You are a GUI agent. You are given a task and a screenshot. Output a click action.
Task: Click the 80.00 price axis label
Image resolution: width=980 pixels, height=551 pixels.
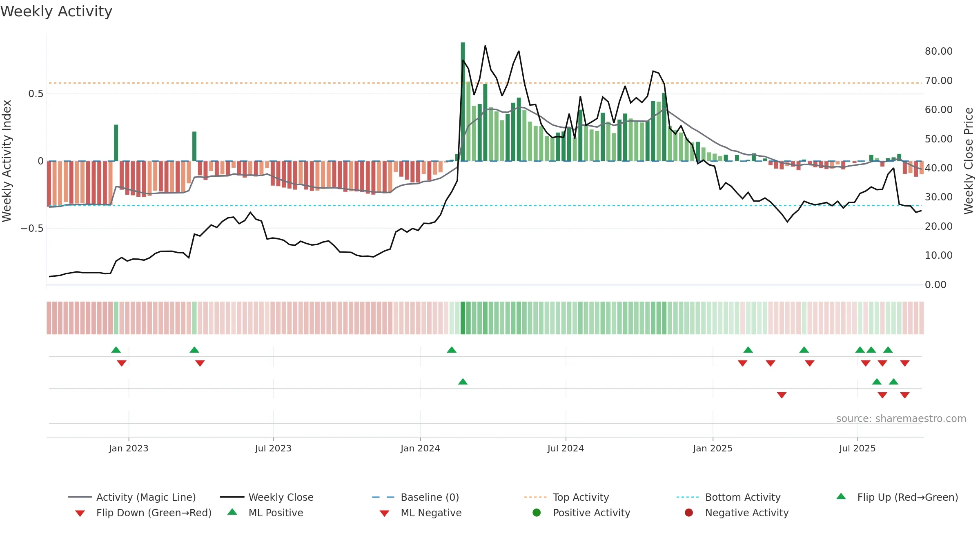(939, 51)
